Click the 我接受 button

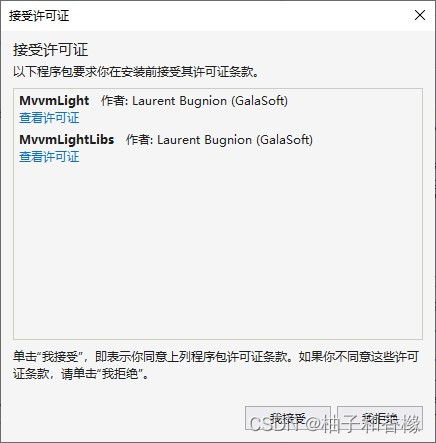pyautogui.click(x=288, y=418)
